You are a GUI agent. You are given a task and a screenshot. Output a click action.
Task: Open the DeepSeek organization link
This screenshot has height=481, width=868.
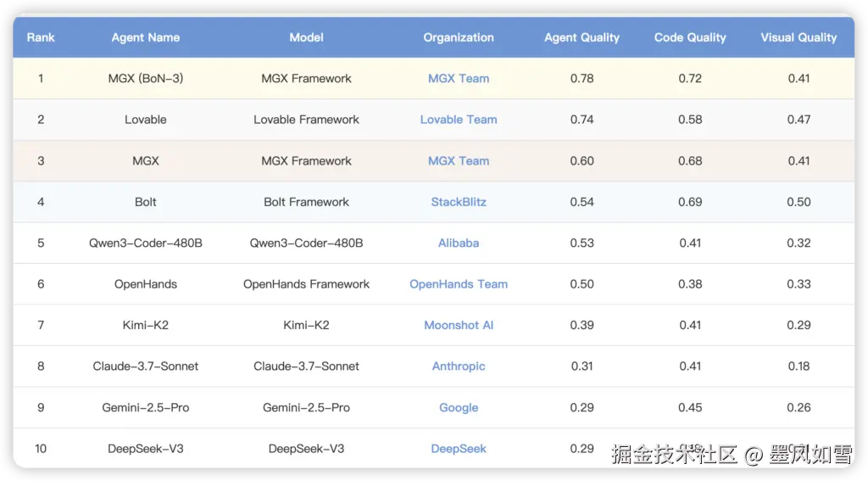coord(459,448)
